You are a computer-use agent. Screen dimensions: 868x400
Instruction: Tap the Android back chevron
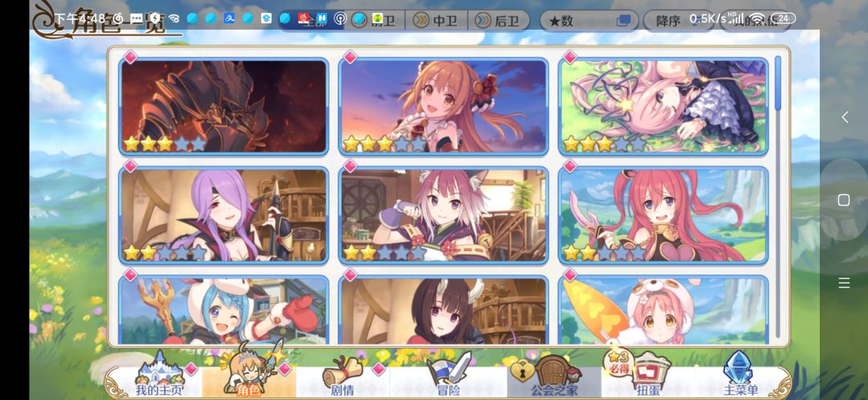click(844, 117)
